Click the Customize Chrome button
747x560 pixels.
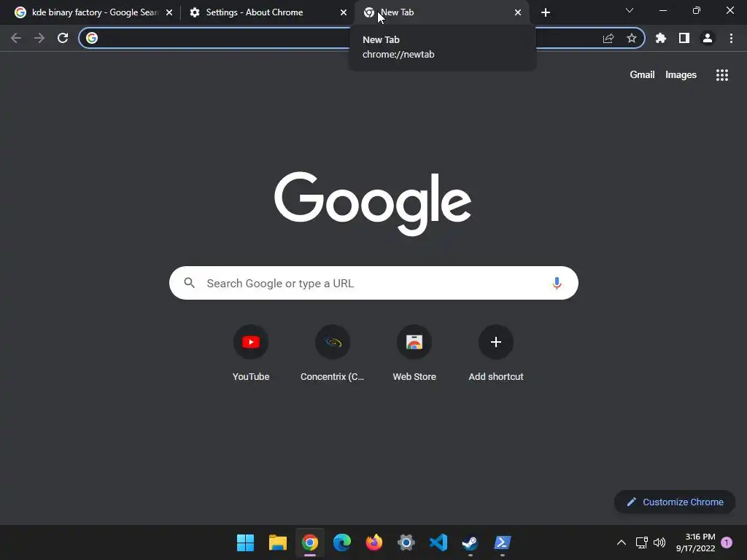[675, 502]
